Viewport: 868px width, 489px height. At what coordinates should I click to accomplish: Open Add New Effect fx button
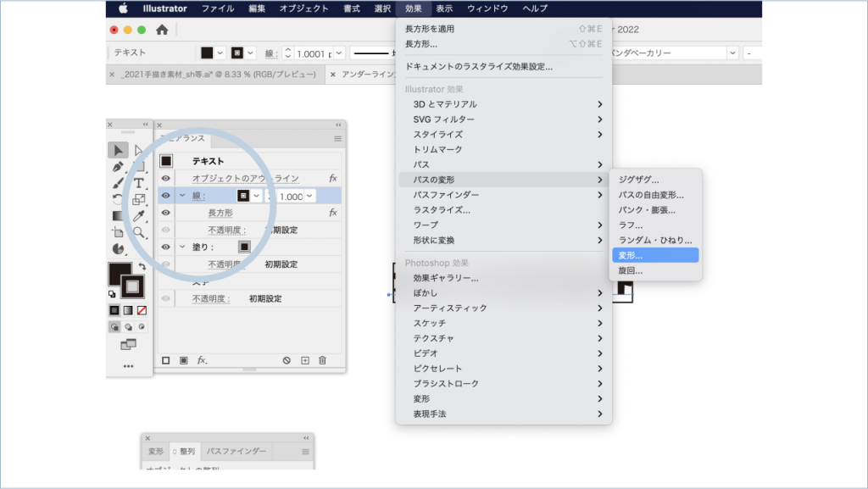click(x=202, y=361)
